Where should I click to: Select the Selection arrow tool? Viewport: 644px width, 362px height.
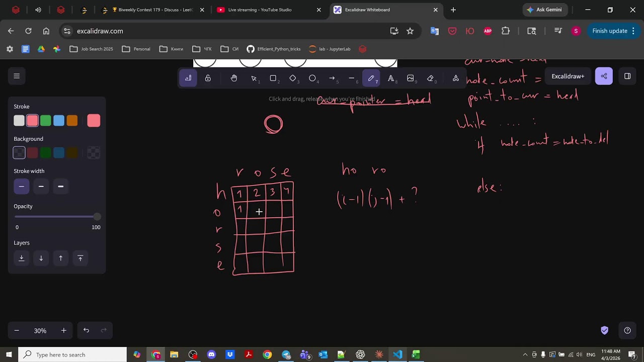pyautogui.click(x=254, y=78)
